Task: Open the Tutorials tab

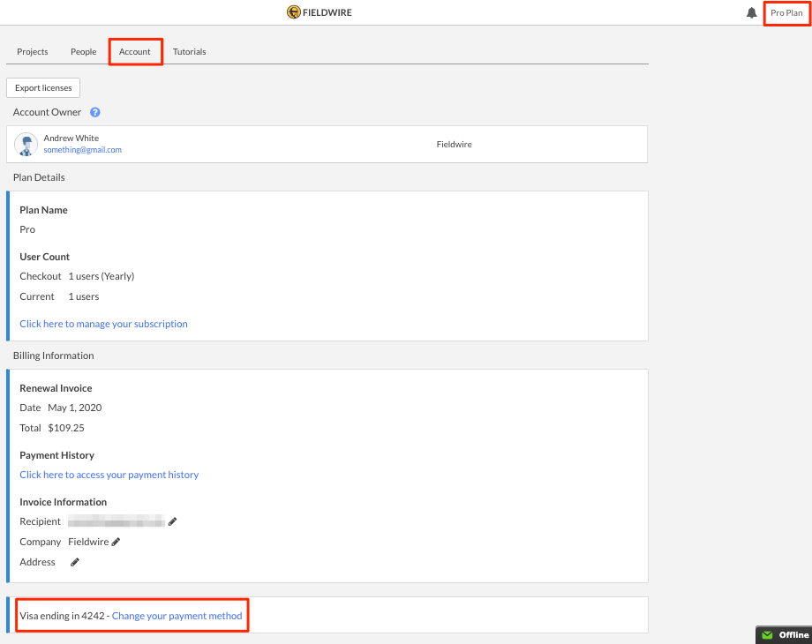Action: click(x=190, y=52)
